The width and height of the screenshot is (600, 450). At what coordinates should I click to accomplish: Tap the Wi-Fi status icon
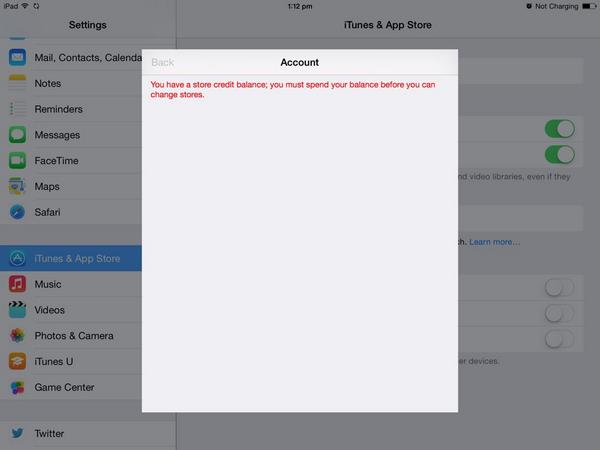pyautogui.click(x=25, y=6)
